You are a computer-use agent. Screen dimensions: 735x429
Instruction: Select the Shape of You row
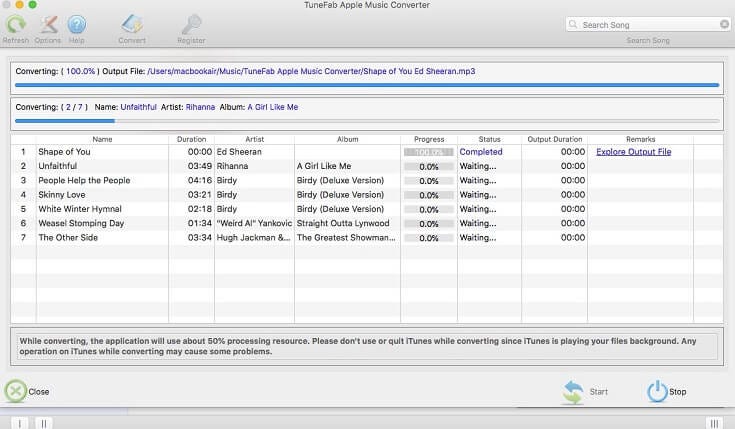click(x=367, y=152)
